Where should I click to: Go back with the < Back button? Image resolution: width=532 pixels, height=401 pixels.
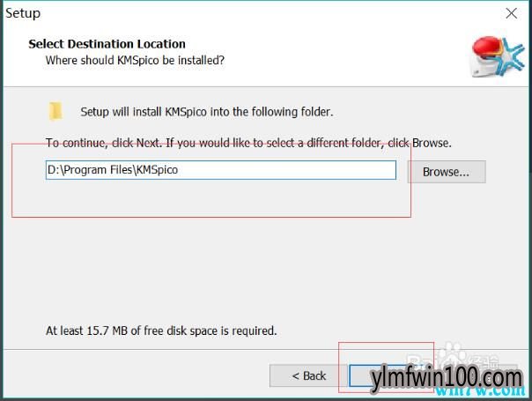[309, 375]
